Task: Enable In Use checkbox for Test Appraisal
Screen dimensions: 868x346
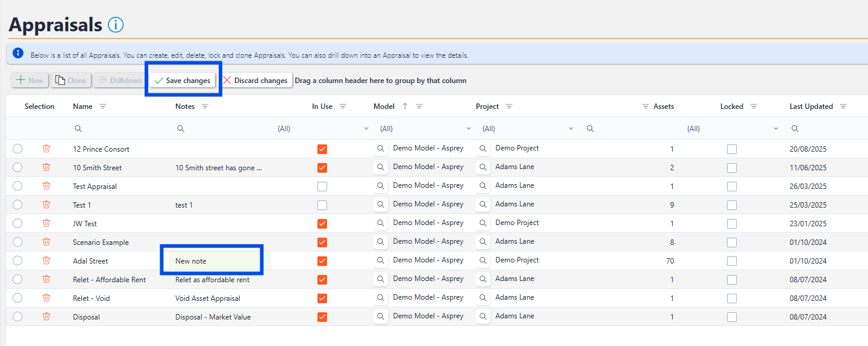Action: (x=322, y=187)
